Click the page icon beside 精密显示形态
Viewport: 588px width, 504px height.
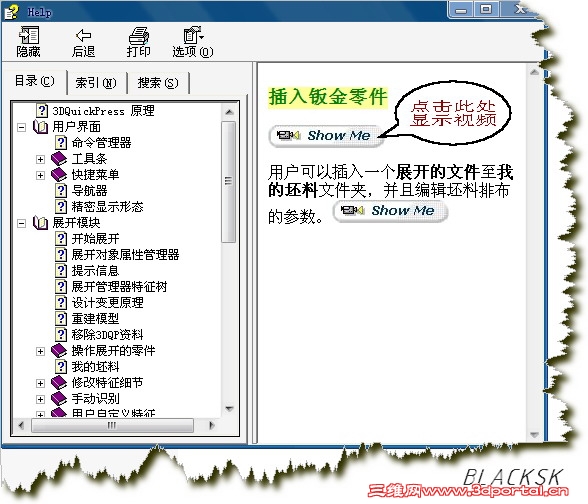[x=61, y=207]
